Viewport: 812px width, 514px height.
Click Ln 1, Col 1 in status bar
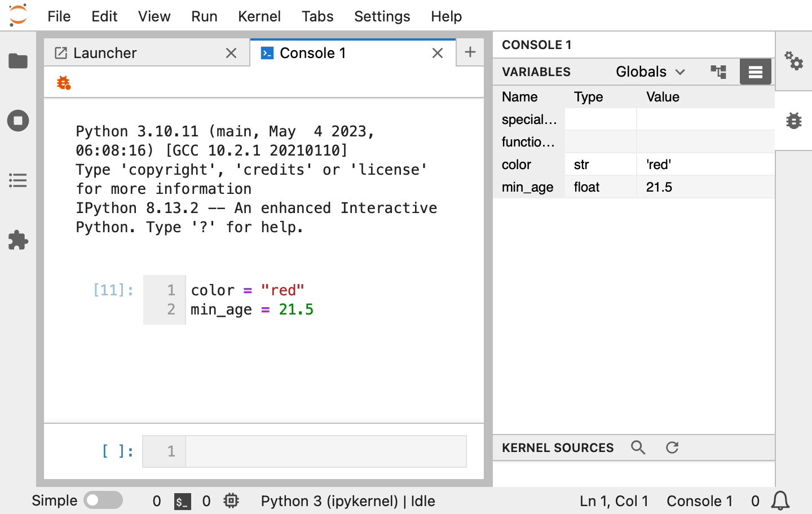click(x=614, y=501)
